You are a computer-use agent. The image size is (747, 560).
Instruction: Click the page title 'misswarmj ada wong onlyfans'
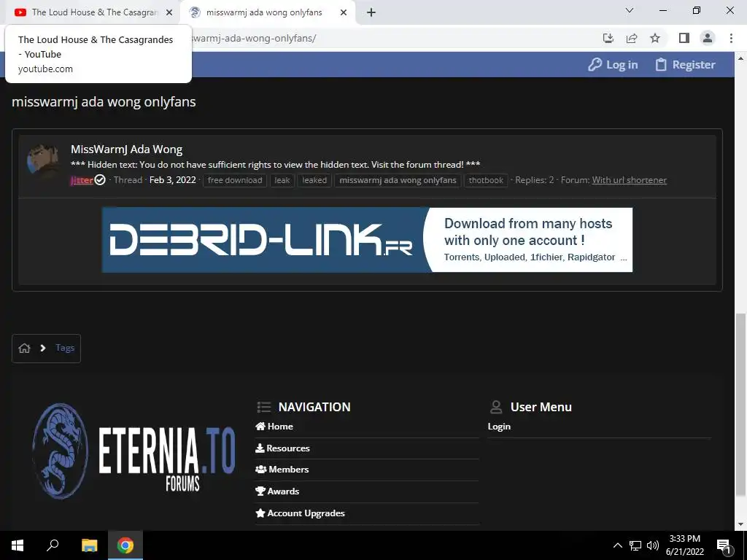click(104, 102)
